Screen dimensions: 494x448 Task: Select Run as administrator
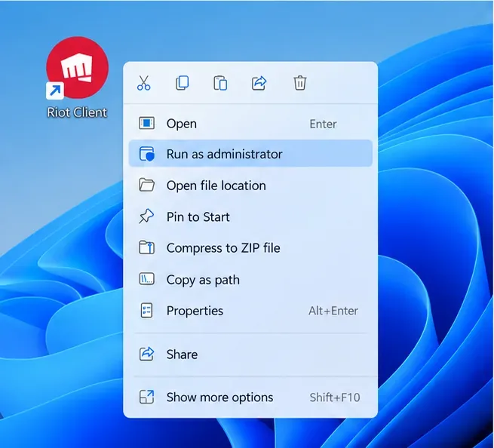point(250,154)
